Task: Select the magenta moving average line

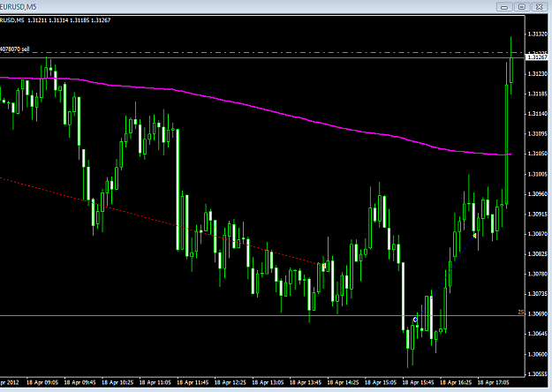Action: coord(253,107)
